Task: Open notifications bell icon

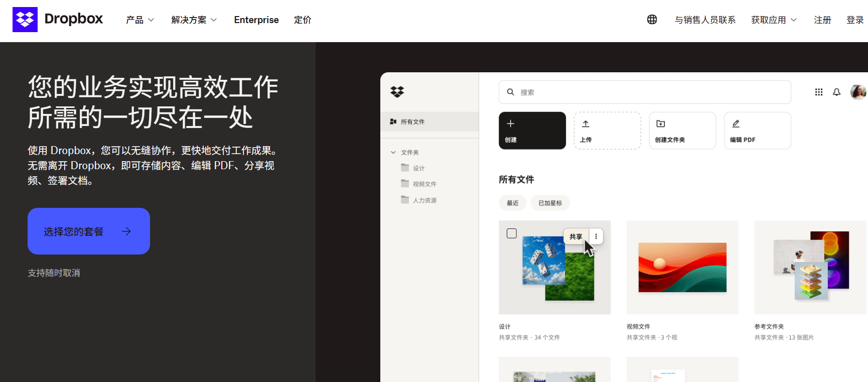Action: [x=836, y=92]
